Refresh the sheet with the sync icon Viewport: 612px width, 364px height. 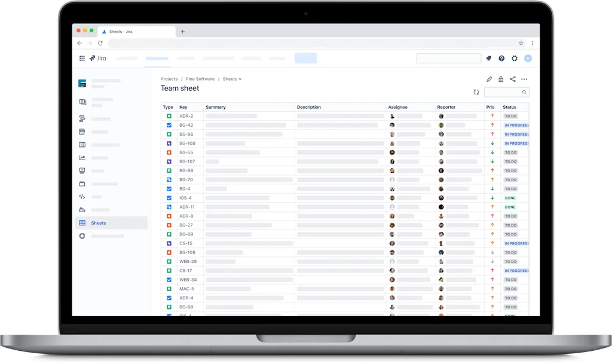pos(476,92)
